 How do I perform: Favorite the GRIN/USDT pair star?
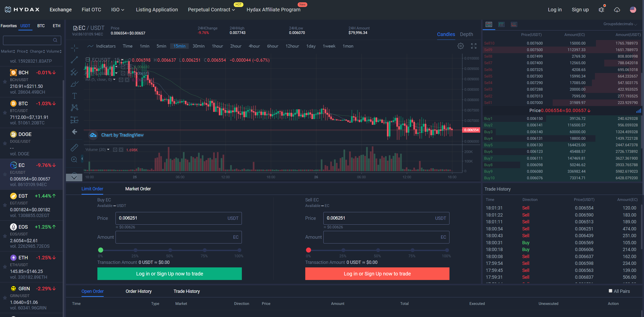(x=5, y=298)
